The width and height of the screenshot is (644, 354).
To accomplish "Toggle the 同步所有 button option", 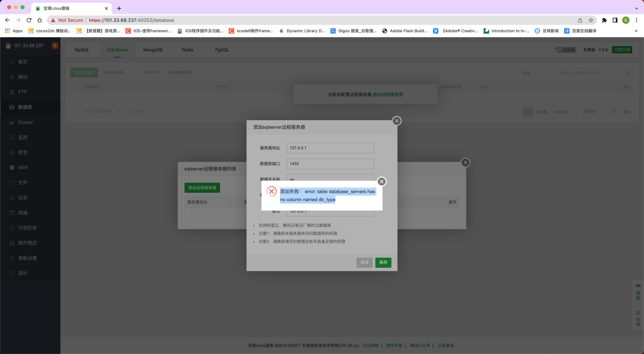I will pos(151,72).
